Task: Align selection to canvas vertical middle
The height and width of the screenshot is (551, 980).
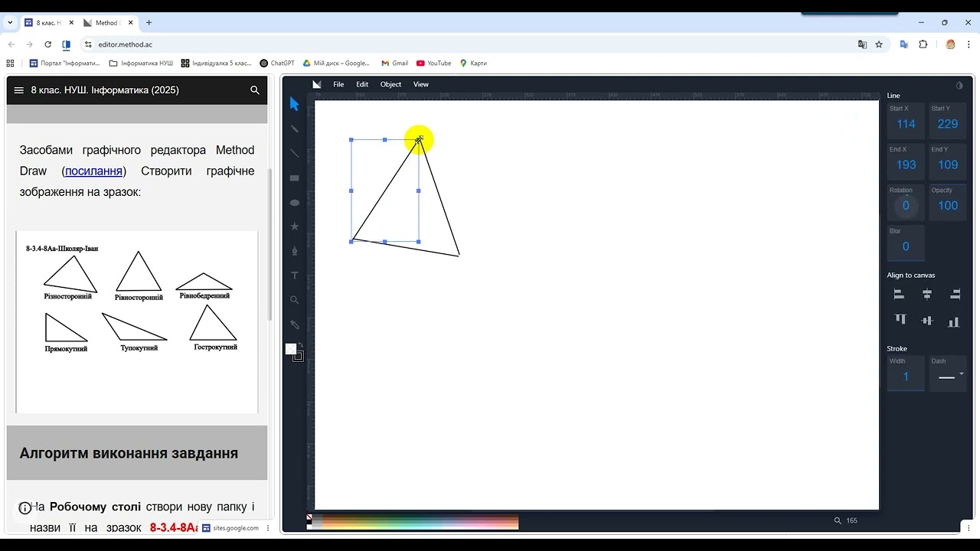Action: [927, 320]
